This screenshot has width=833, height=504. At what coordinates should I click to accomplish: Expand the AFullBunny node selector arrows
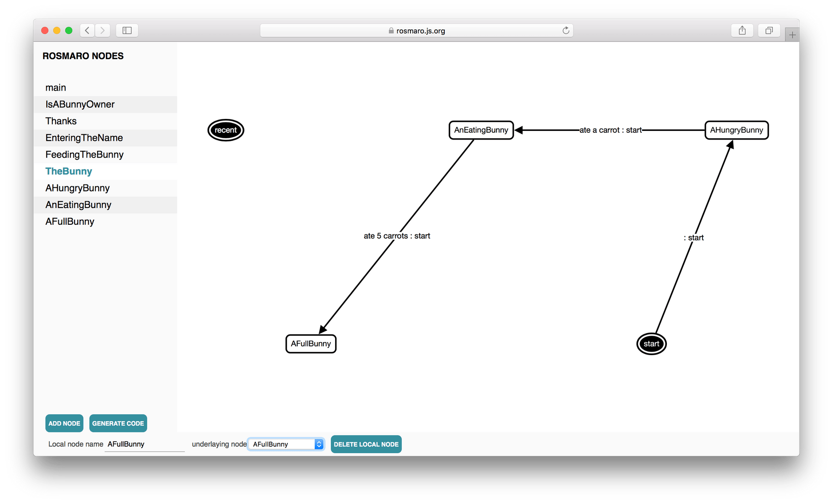[x=319, y=444]
